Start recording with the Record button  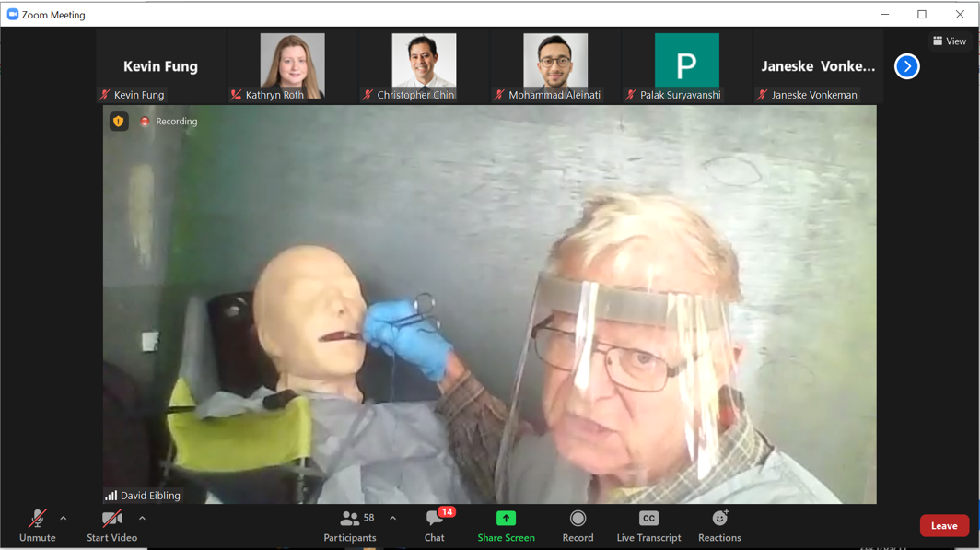point(577,526)
